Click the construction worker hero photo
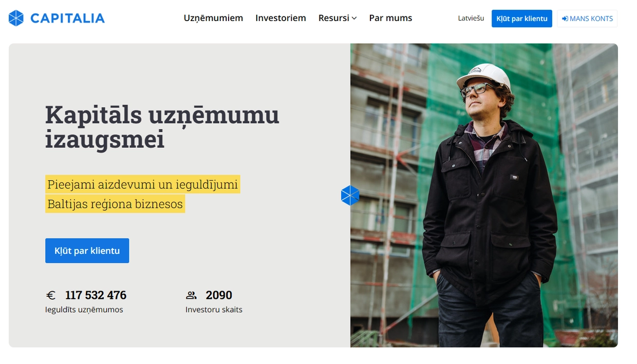The width and height of the screenshot is (637, 364). click(x=484, y=195)
